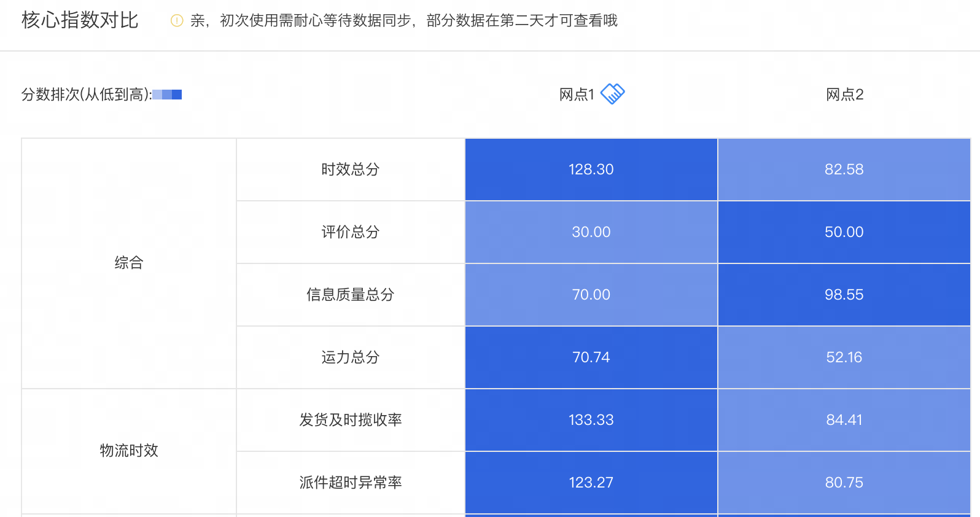980x517 pixels.
Task: Click the 综合 category cell
Action: pos(129,263)
